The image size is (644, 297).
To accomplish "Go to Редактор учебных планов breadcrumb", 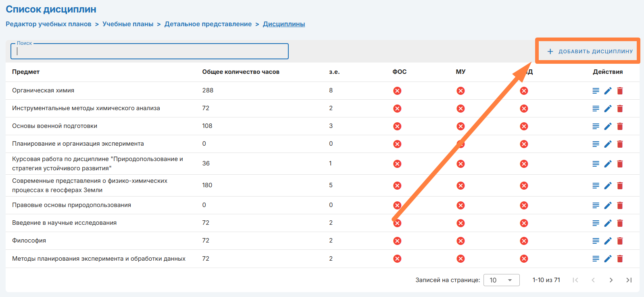I will [48, 24].
